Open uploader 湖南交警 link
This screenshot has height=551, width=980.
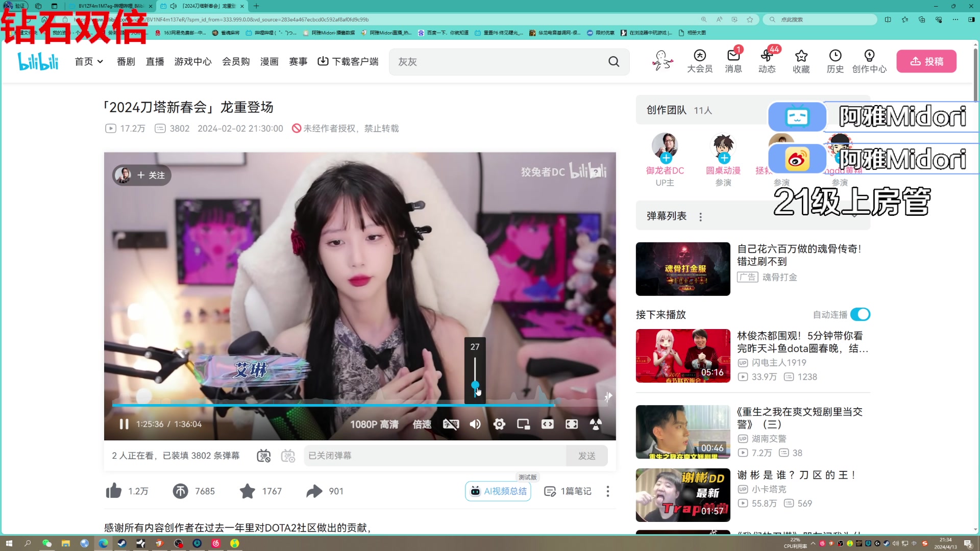click(769, 439)
